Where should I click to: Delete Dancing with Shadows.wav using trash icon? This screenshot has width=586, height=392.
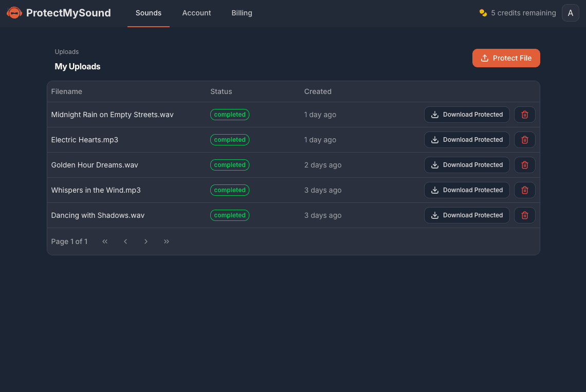point(524,215)
